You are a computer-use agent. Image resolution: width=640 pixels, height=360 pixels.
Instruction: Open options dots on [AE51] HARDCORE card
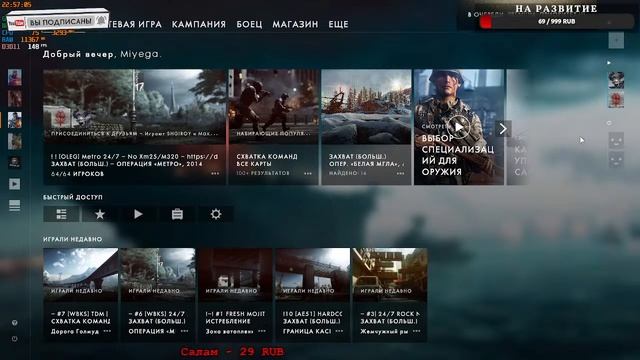coord(339,331)
